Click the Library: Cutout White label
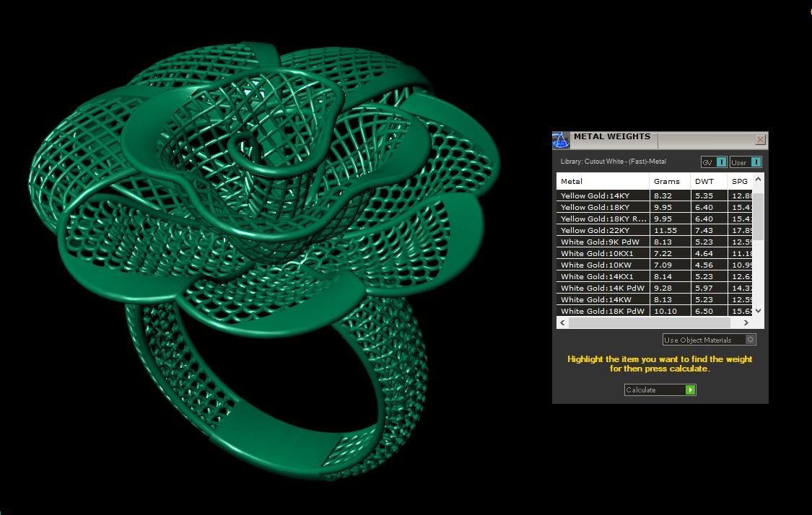Image resolution: width=812 pixels, height=515 pixels. pyautogui.click(x=613, y=162)
